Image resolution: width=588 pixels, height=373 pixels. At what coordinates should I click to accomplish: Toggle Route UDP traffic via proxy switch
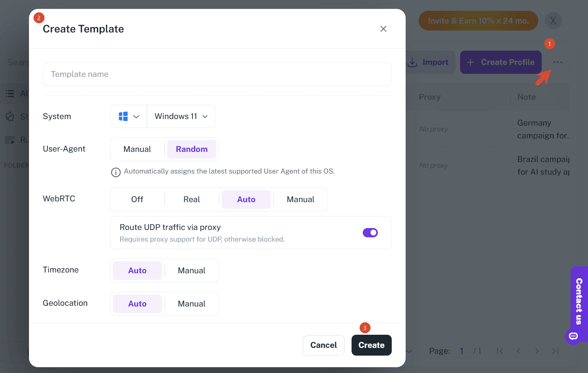tap(370, 233)
